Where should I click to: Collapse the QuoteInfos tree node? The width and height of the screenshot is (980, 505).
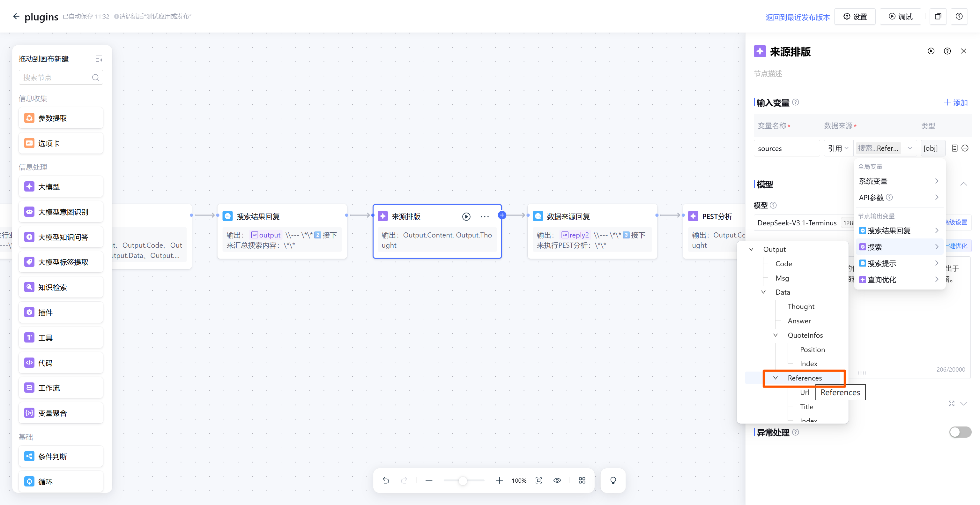[x=775, y=335]
